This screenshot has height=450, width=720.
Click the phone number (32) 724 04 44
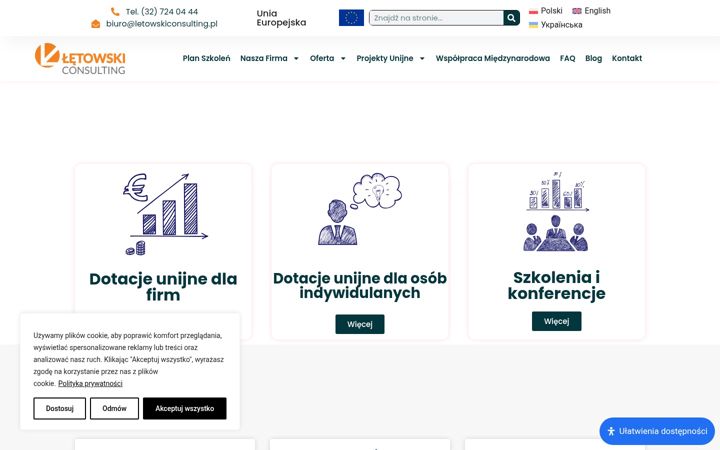pos(162,11)
